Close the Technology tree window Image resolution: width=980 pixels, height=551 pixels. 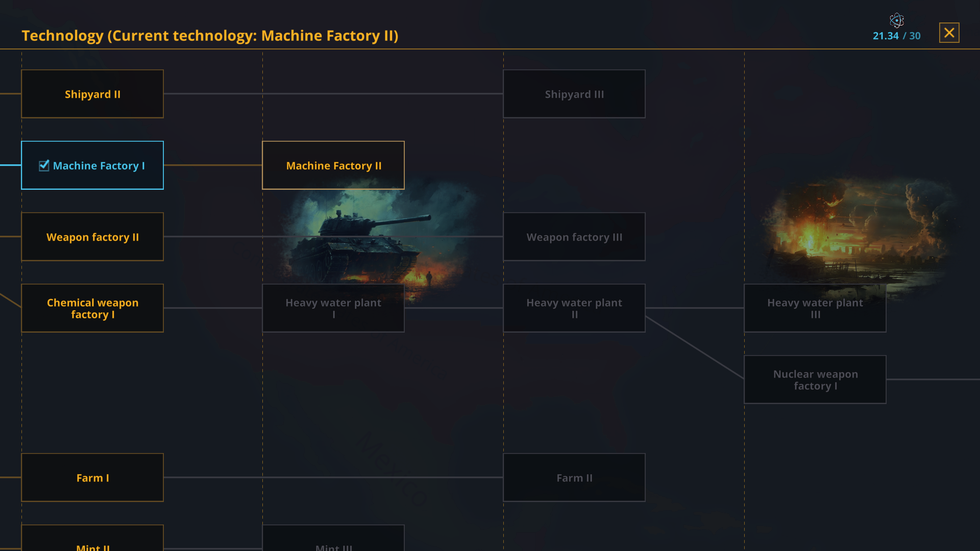coord(949,32)
